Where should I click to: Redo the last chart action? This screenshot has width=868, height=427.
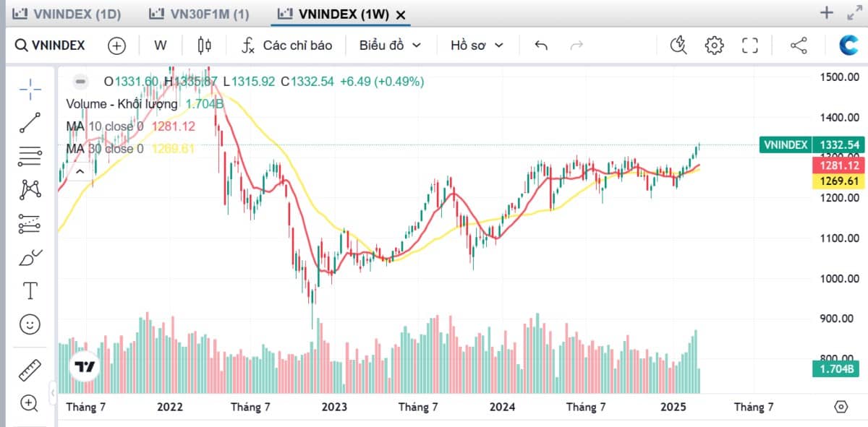click(576, 46)
